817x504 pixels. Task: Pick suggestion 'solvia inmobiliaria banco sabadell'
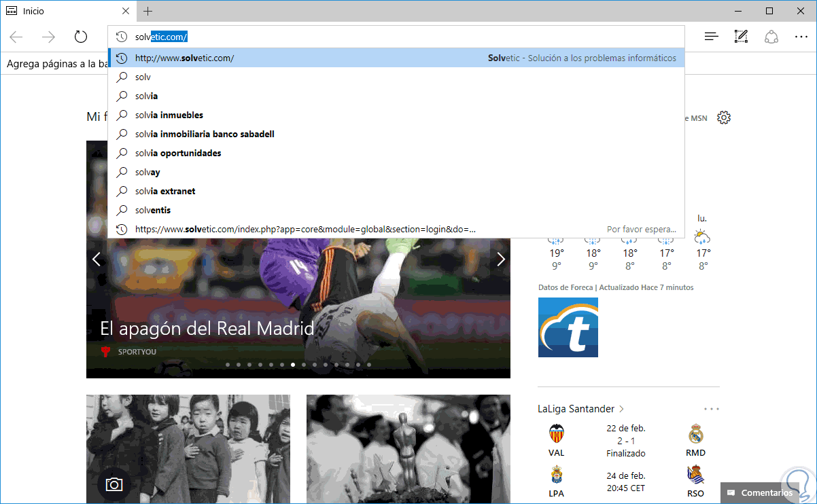[396, 134]
